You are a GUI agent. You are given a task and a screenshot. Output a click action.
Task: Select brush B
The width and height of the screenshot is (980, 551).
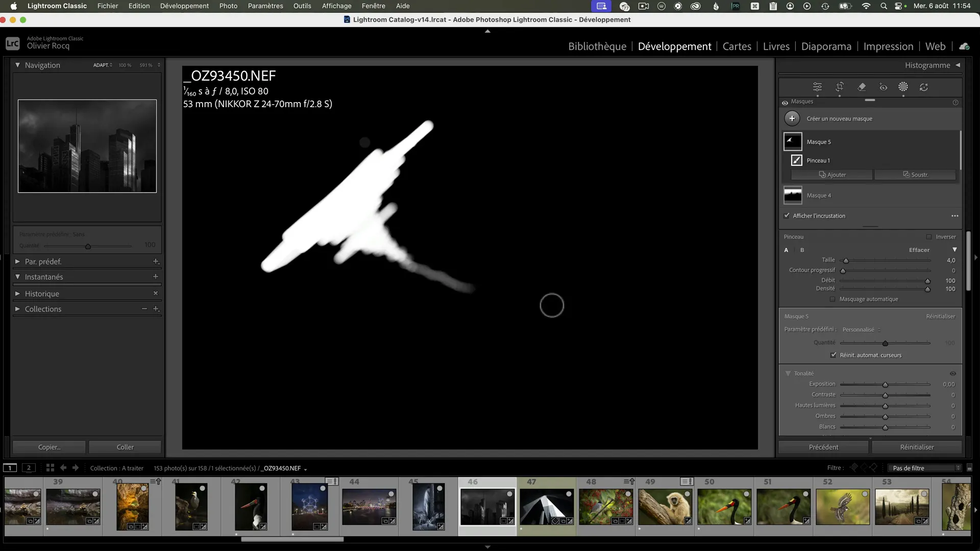tap(802, 250)
